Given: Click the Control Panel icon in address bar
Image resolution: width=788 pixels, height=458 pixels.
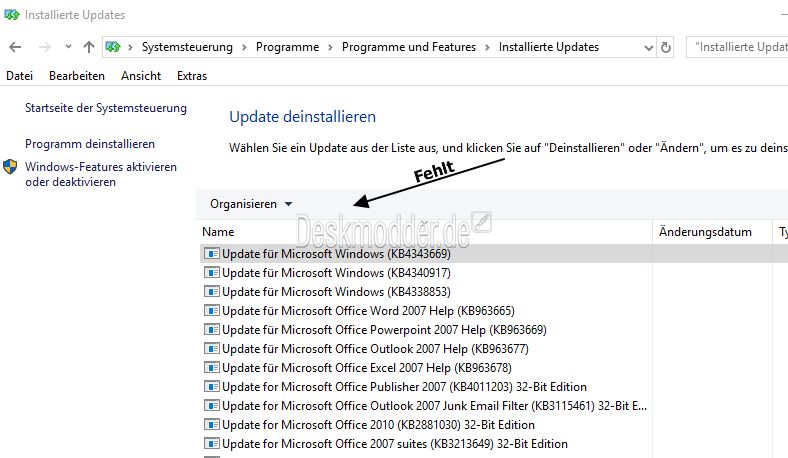Looking at the screenshot, I should 113,47.
